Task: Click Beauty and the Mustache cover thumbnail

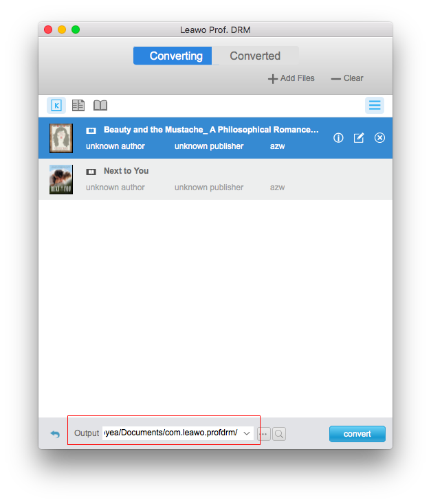Action: click(x=61, y=138)
